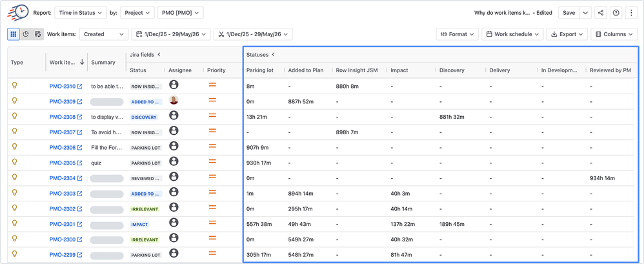Open the PMO-2307 work item link
644x264 pixels.
point(66,132)
